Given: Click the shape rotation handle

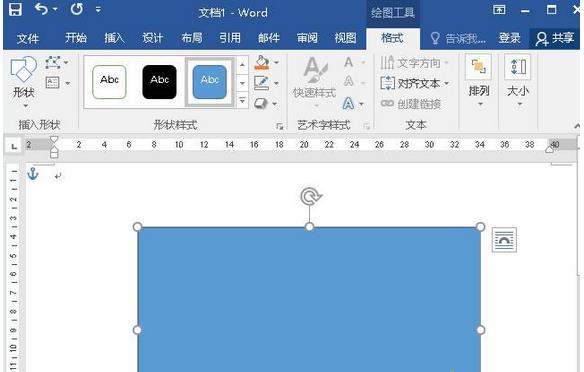Looking at the screenshot, I should 310,196.
